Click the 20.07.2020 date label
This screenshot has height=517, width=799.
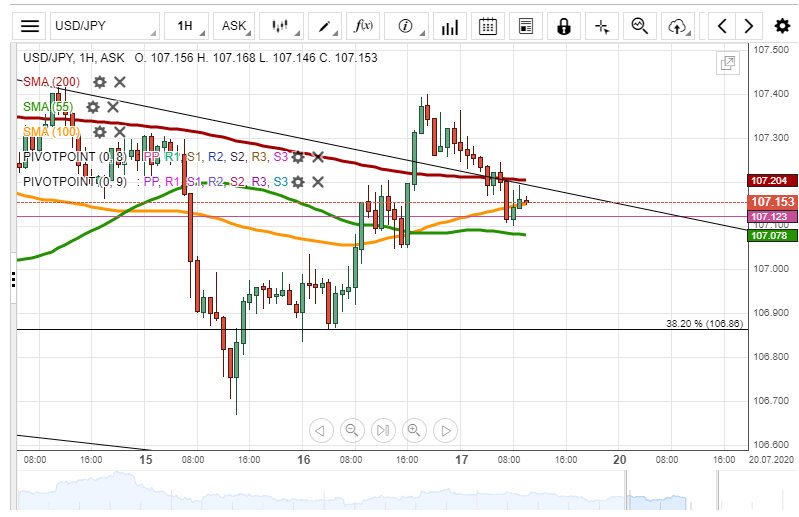tap(771, 459)
